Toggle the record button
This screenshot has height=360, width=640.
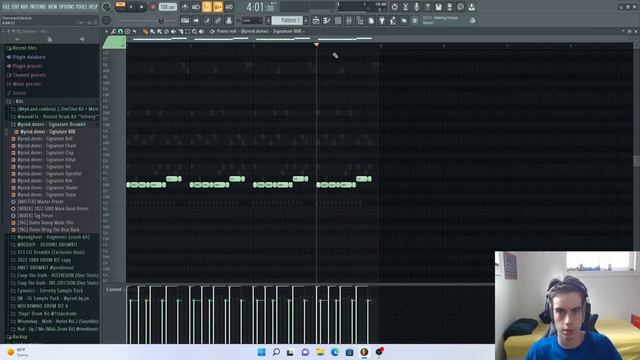[x=153, y=7]
